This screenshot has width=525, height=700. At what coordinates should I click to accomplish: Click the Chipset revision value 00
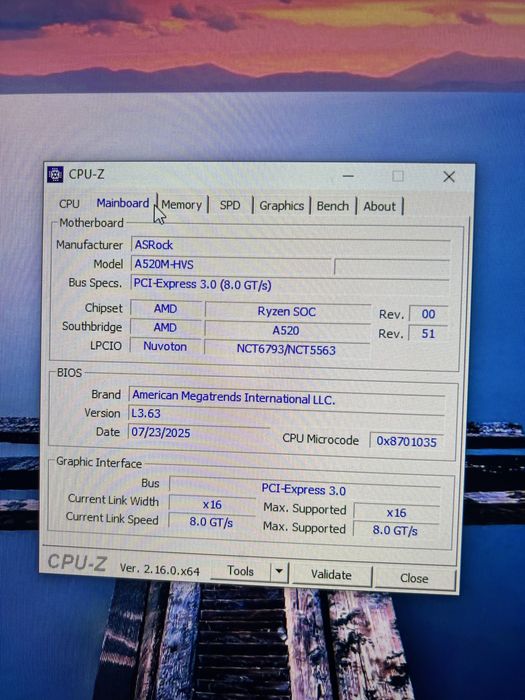(428, 314)
